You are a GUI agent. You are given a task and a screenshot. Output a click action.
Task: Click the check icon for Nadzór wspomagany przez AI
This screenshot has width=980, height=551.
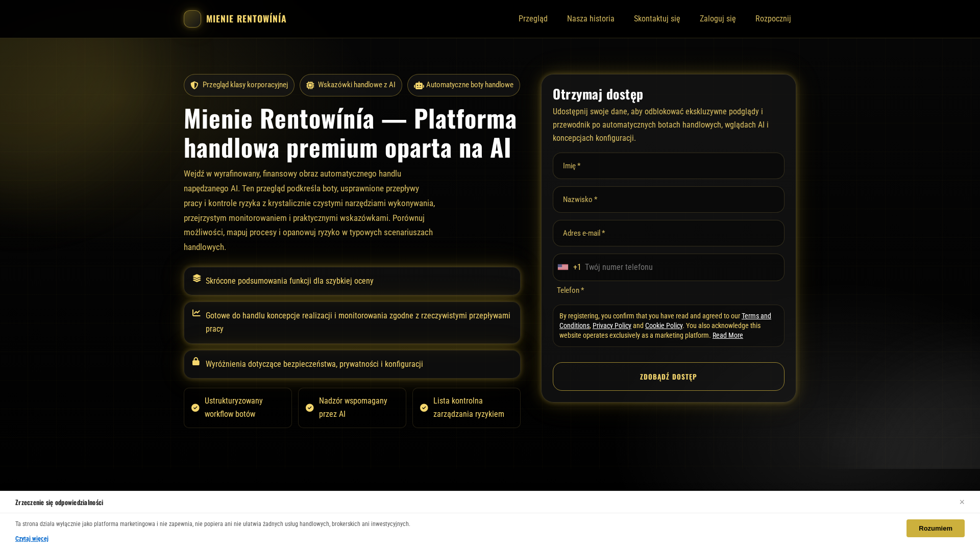pos(310,408)
